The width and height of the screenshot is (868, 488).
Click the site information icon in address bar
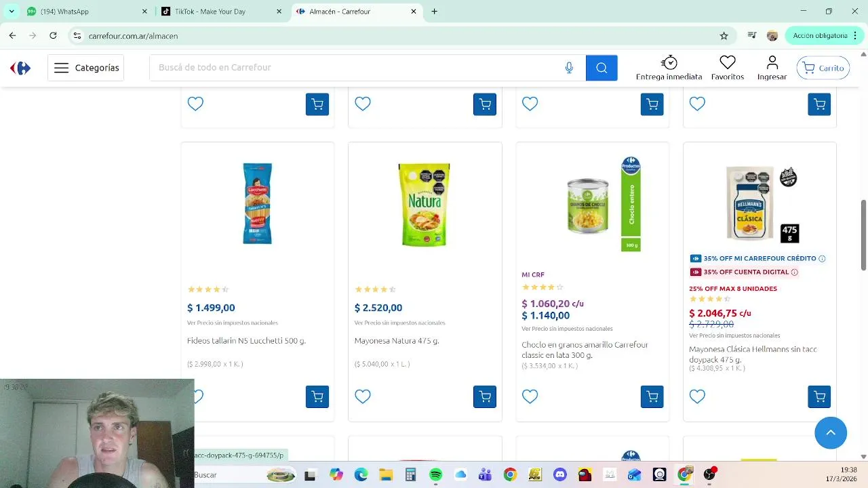tap(77, 36)
